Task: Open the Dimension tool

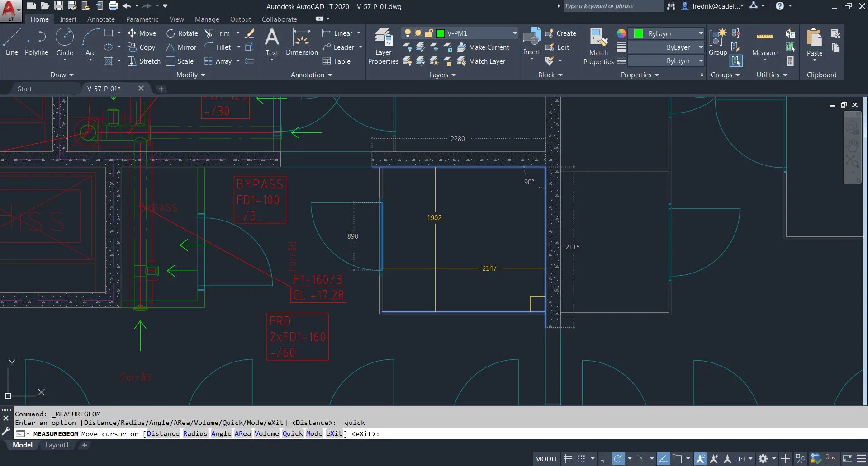Action: (x=301, y=43)
